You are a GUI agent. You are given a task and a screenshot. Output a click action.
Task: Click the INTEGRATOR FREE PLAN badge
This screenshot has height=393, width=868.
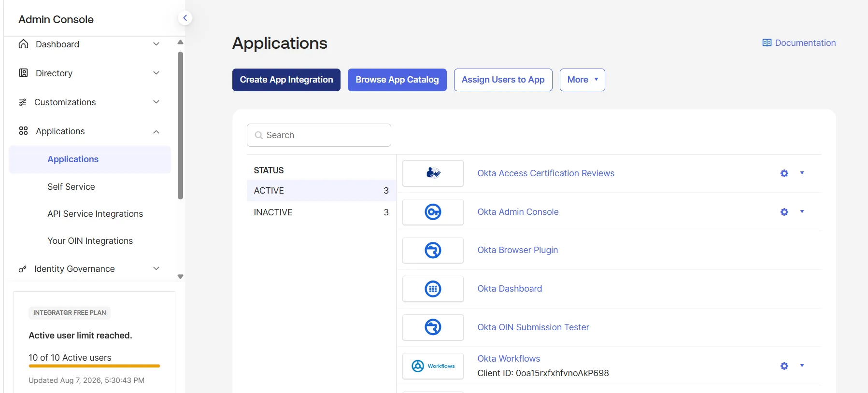tap(70, 313)
